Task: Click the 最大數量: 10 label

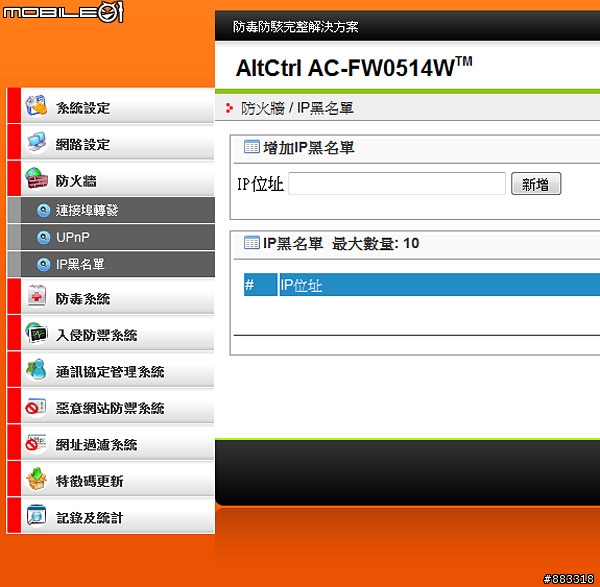Action: (375, 243)
